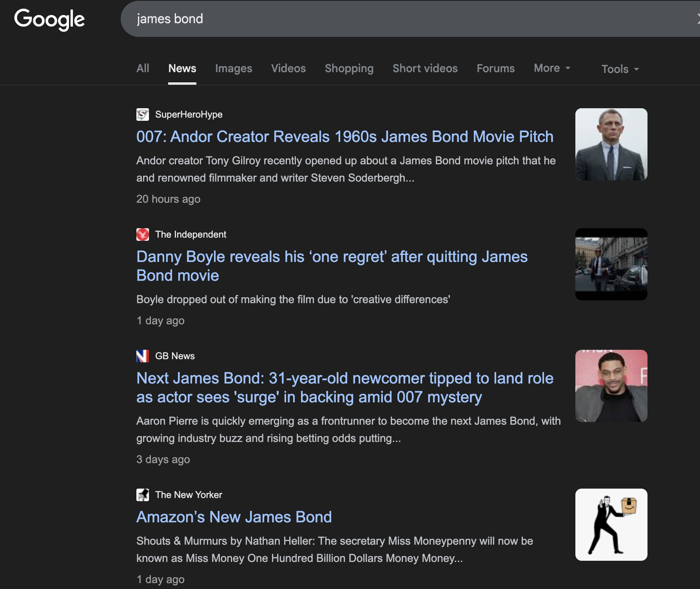Select the News tab

[x=182, y=68]
